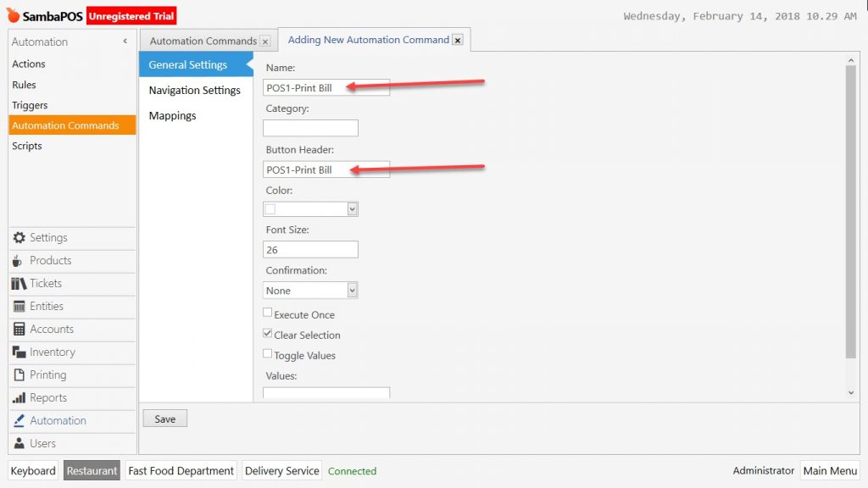Close the Adding New Automation Command tab
This screenshot has height=488, width=868.
coord(458,40)
